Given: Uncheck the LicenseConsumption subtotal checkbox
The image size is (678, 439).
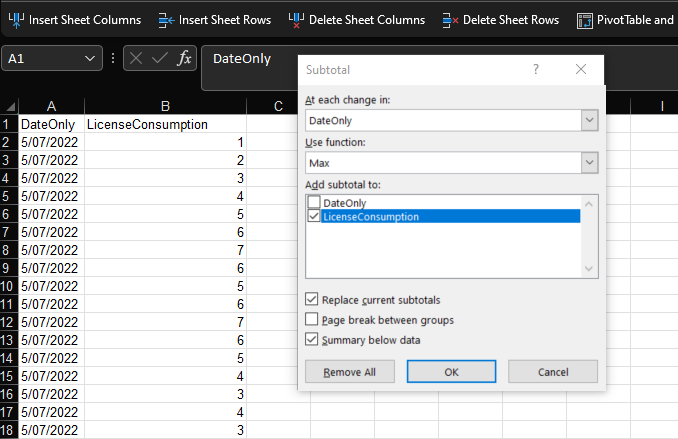Looking at the screenshot, I should pyautogui.click(x=313, y=216).
